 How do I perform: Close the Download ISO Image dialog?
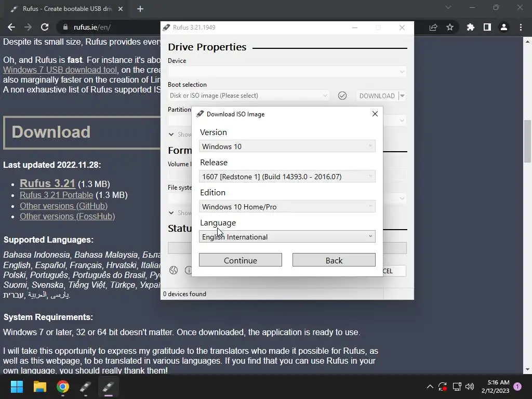click(375, 114)
